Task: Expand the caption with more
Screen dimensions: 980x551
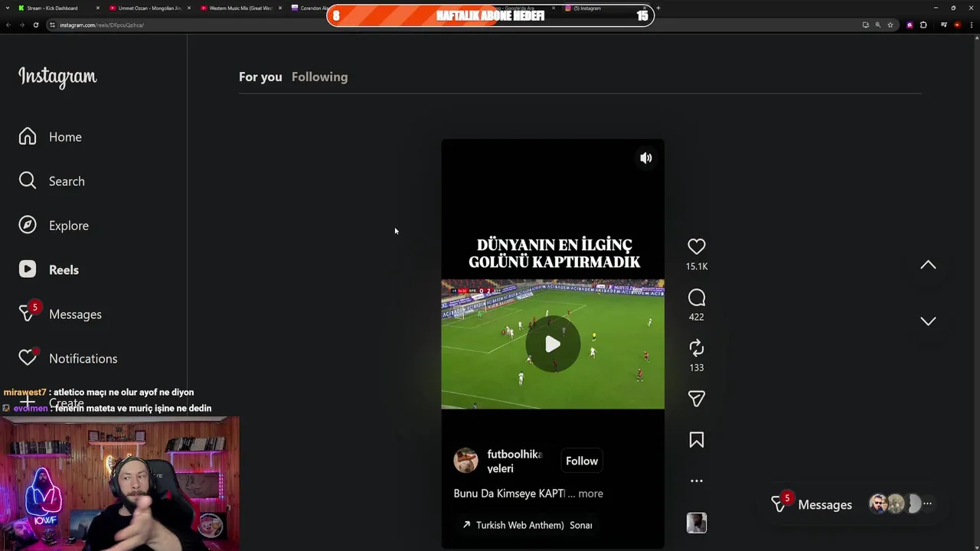Action: [x=590, y=494]
